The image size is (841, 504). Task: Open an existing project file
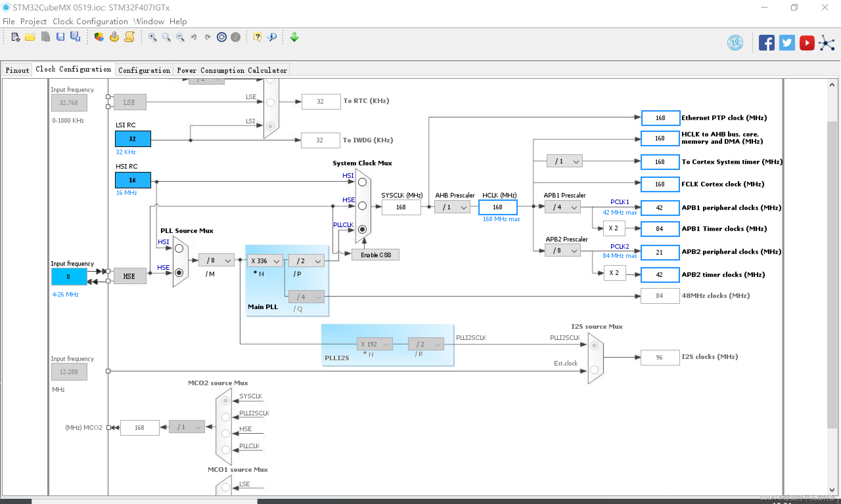pos(30,37)
